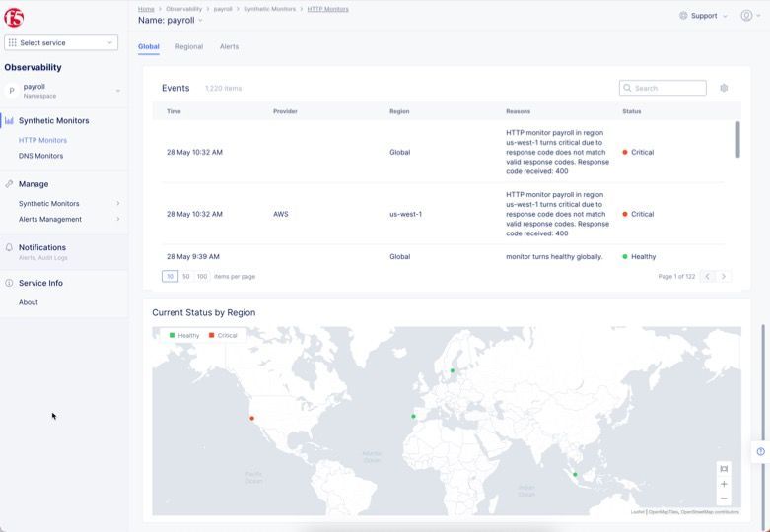The height and width of the screenshot is (532, 770).
Task: Toggle Healthy legend filter on map
Action: 184,335
